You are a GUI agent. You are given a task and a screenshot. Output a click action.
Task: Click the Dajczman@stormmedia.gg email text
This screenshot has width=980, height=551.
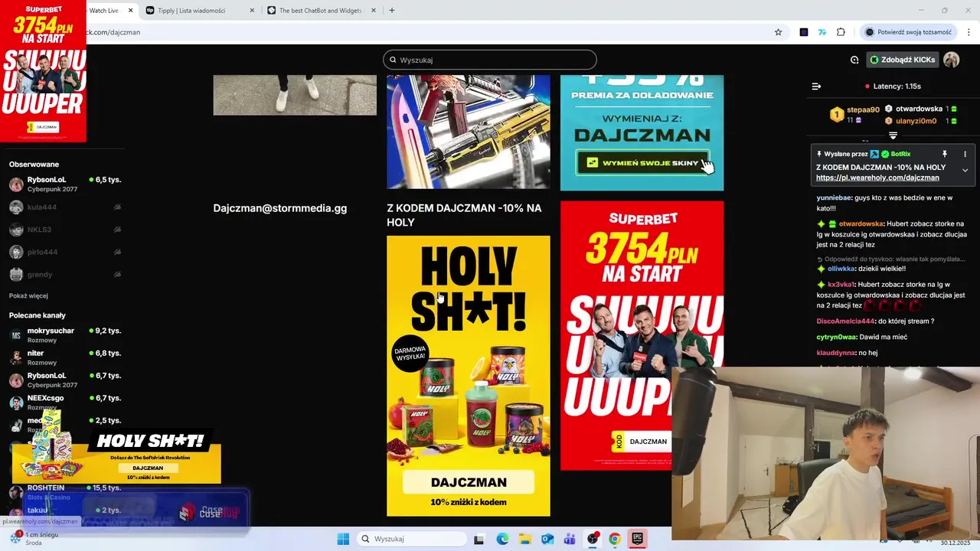(280, 208)
